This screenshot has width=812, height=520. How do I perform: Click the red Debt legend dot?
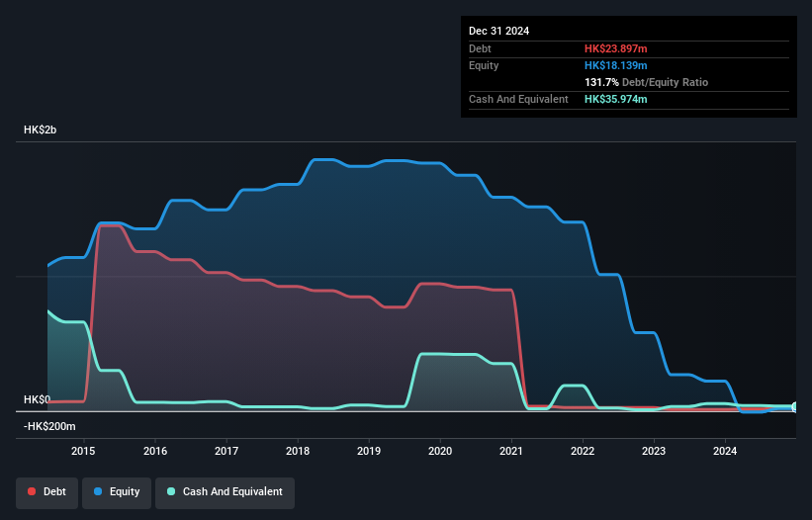[32, 491]
